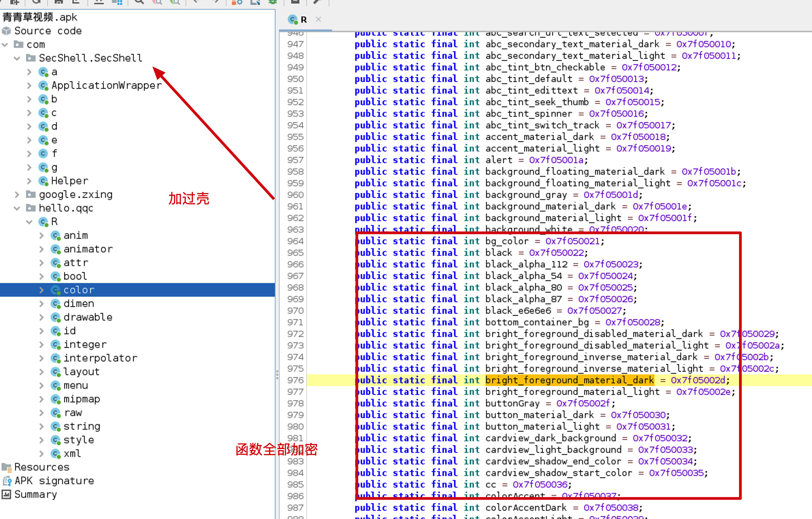812x519 pixels.
Task: Collapse the SecShell.SecShell package
Action: [x=17, y=58]
